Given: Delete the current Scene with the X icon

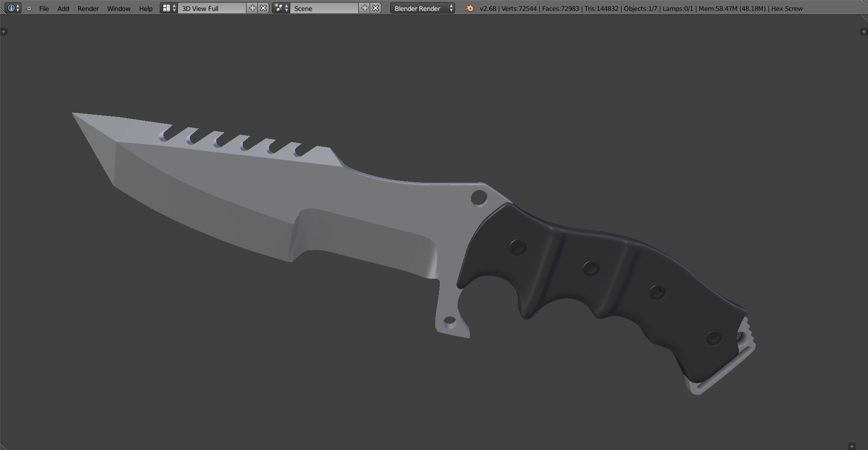Looking at the screenshot, I should tap(376, 8).
